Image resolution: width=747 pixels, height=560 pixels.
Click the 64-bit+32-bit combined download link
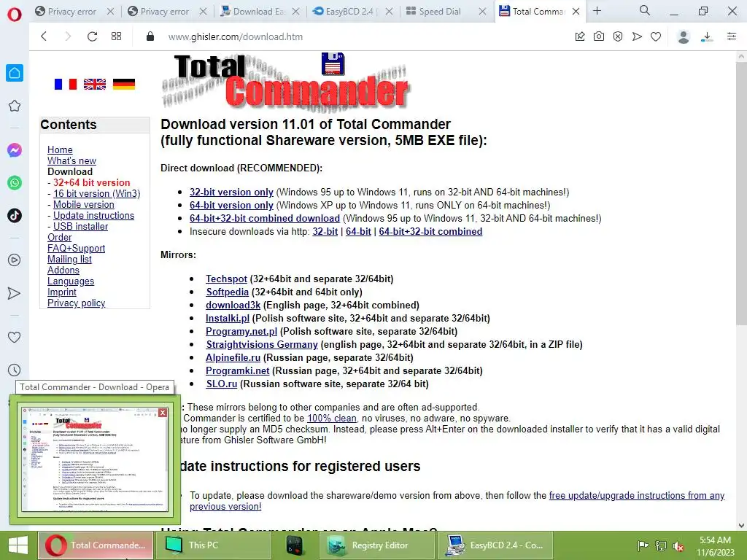click(265, 218)
